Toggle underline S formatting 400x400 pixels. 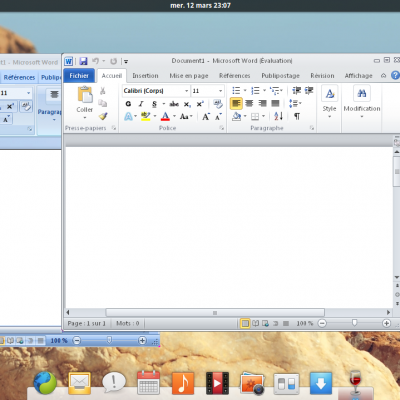coord(154,104)
